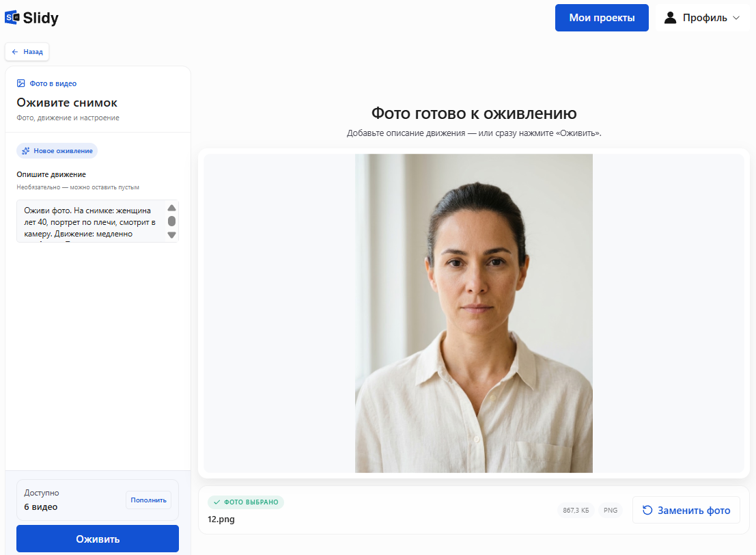Click the uploaded portrait photo preview

click(x=474, y=313)
